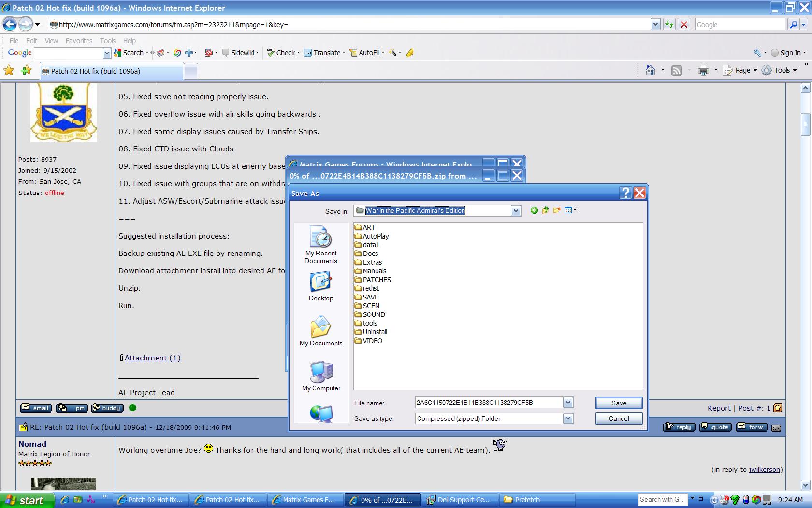Expand the File name dropdown arrow
The image size is (812, 508).
pos(568,403)
